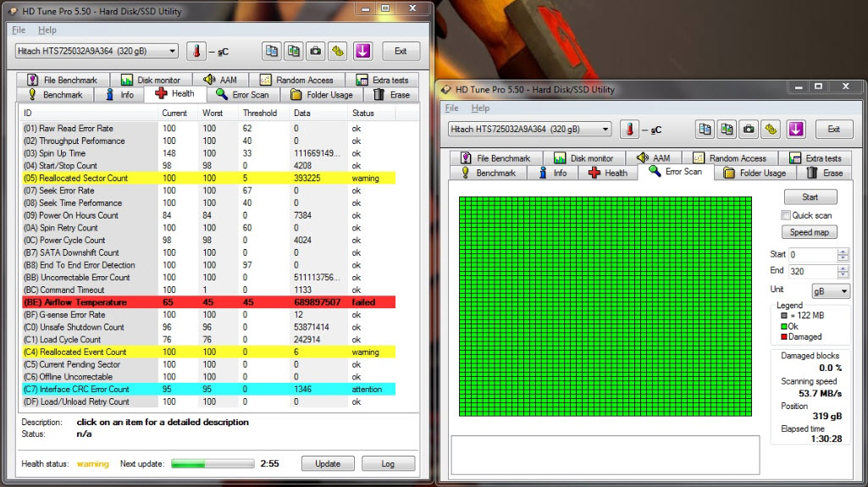This screenshot has height=487, width=868.
Task: Switch to Benchmark tab in left window
Action: 55,95
